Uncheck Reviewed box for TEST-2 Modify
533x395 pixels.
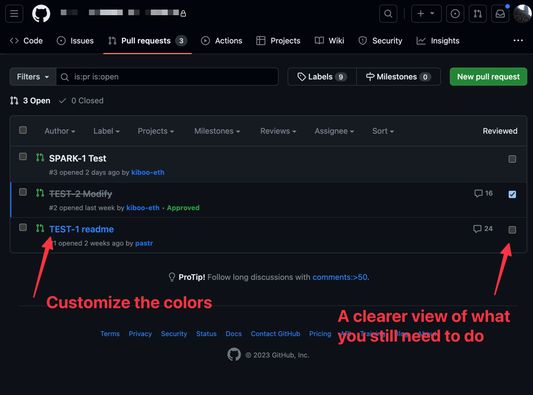[512, 194]
